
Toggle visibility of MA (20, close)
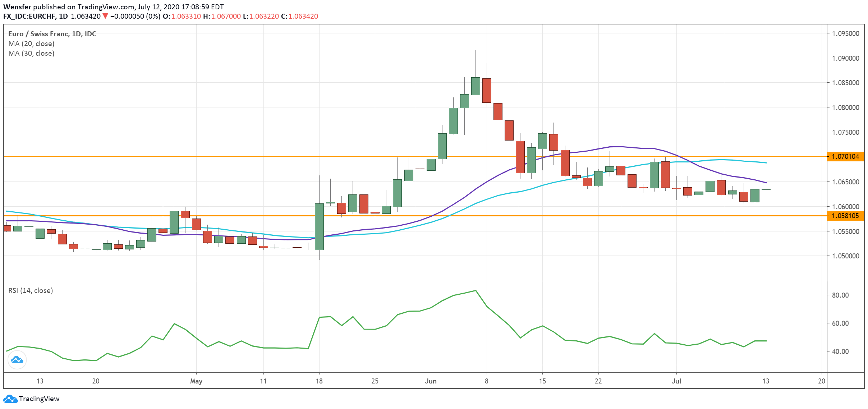[x=32, y=43]
